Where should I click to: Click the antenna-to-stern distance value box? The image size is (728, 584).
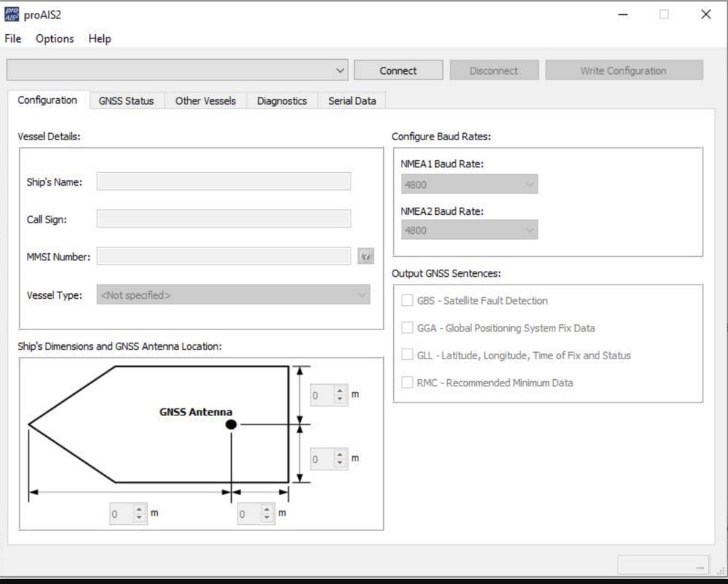(250, 514)
